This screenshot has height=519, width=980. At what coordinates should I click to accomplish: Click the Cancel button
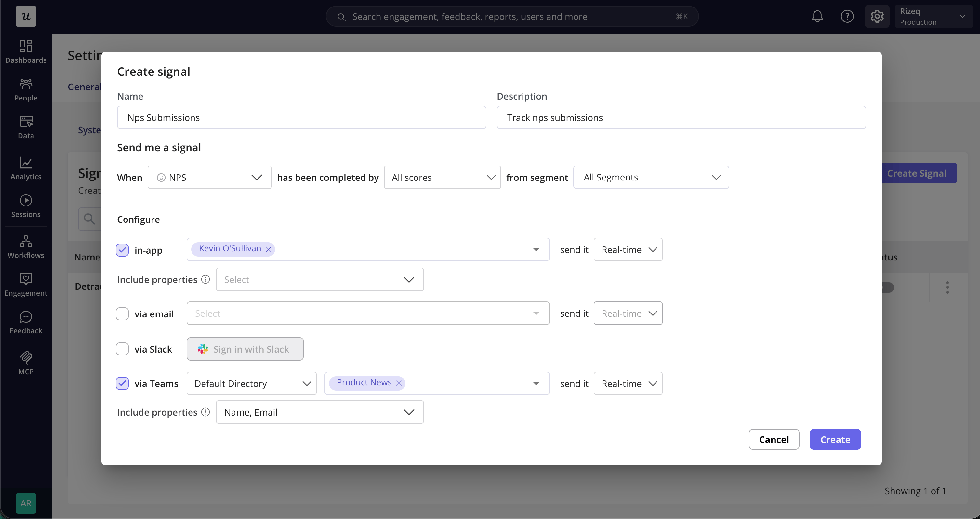tap(774, 439)
